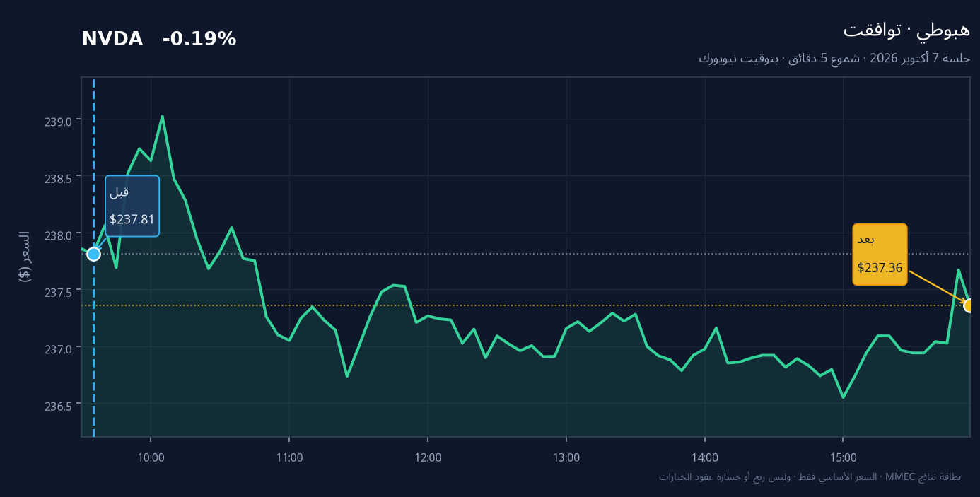The width and height of the screenshot is (980, 497).
Task: Click the 11:00 time axis label
Action: (x=290, y=457)
